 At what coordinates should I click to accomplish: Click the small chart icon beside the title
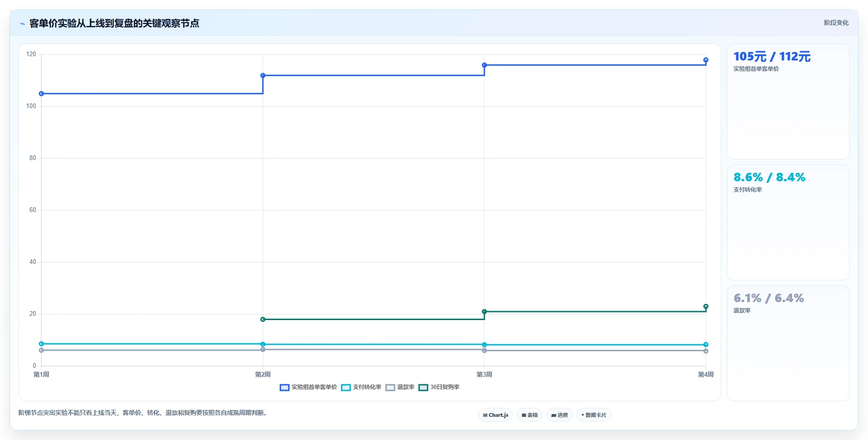click(22, 24)
